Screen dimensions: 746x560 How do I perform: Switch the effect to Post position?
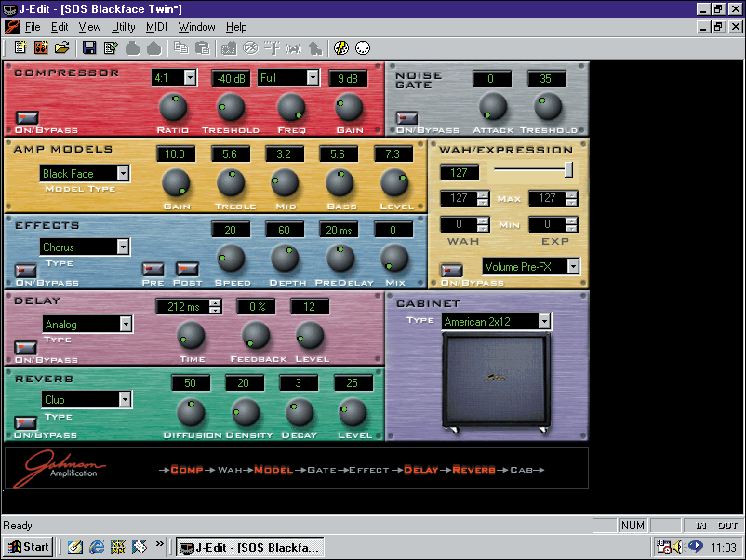point(187,269)
